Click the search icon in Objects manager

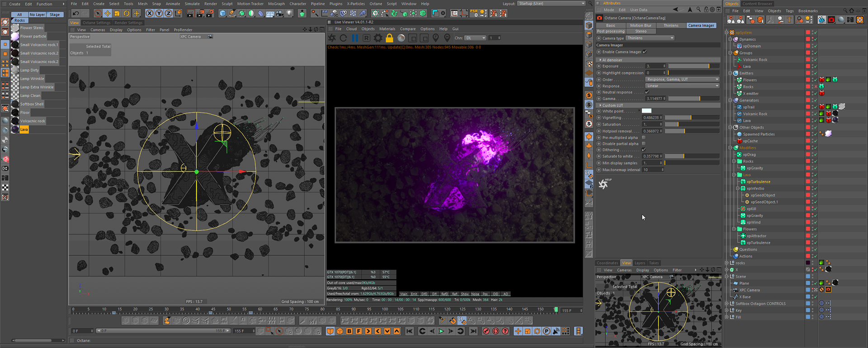[x=846, y=10]
